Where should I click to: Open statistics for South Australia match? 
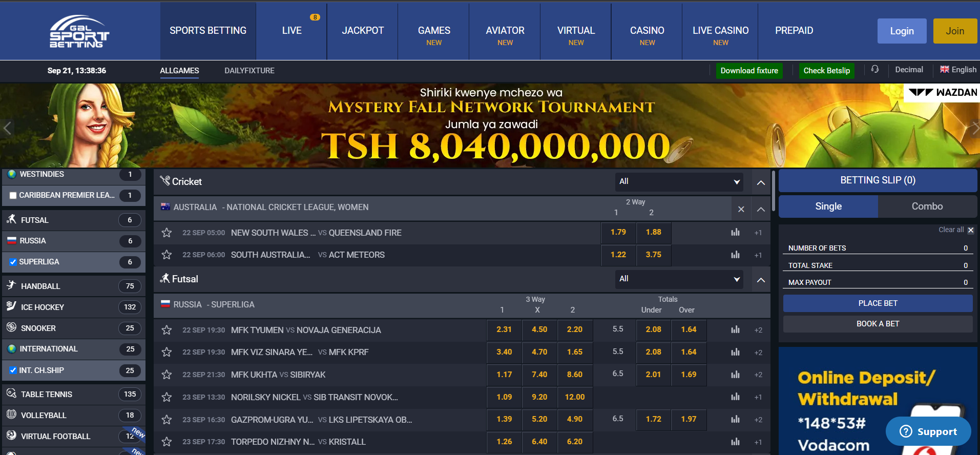click(x=736, y=255)
